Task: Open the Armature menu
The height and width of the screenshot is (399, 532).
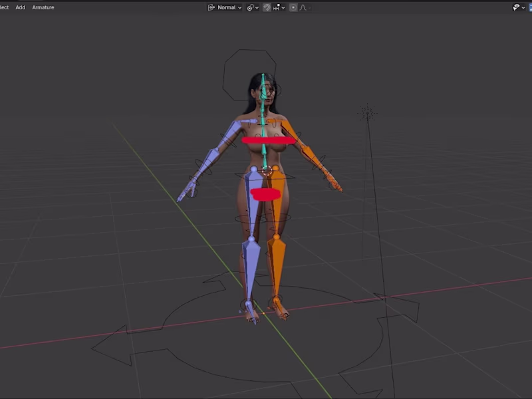Action: click(43, 7)
